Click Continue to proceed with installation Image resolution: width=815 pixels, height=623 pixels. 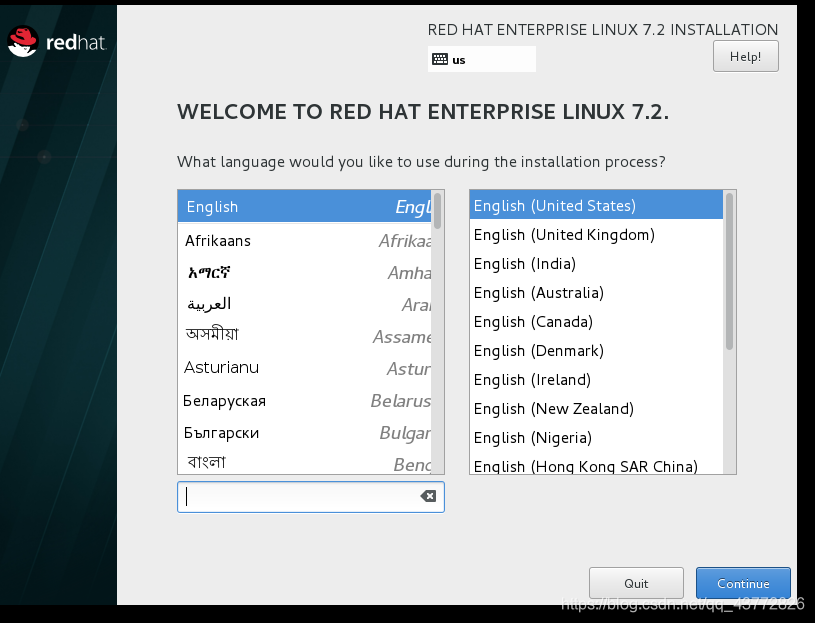[x=743, y=583]
